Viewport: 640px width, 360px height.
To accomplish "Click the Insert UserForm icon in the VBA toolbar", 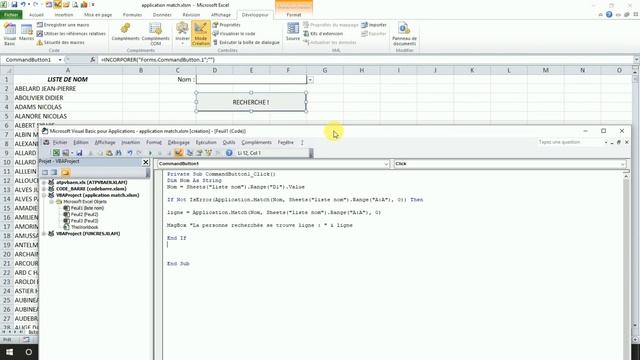I will (x=65, y=153).
